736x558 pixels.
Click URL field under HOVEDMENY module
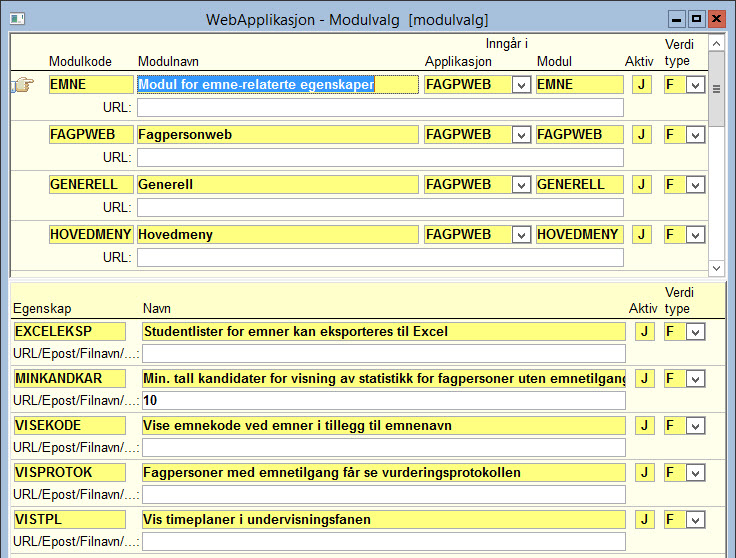click(380, 257)
